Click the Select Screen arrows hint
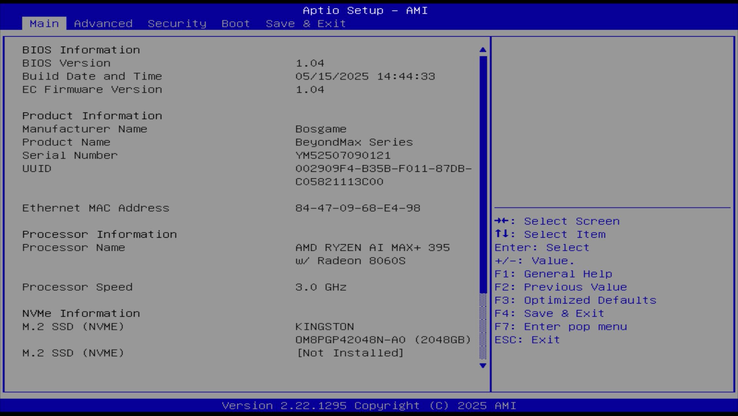The height and width of the screenshot is (416, 738). pos(557,221)
